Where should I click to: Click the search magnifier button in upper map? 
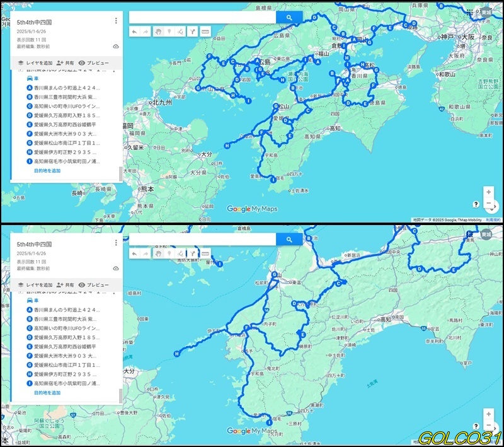(x=289, y=18)
